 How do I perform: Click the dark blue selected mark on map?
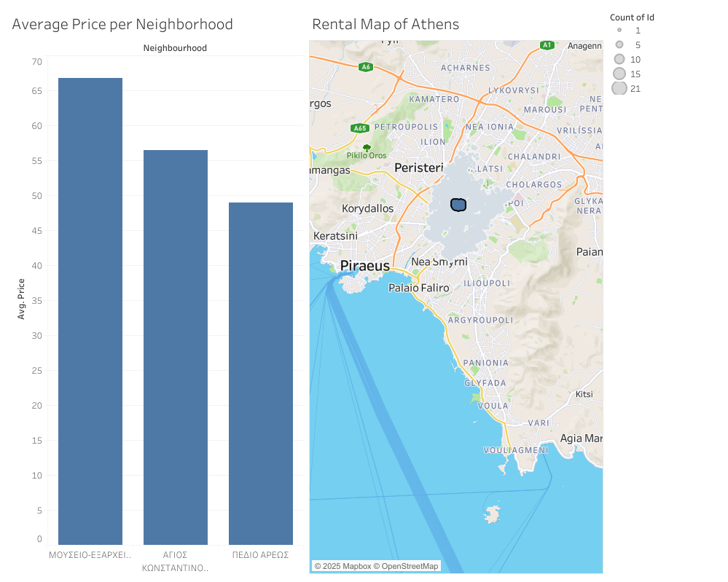458,205
